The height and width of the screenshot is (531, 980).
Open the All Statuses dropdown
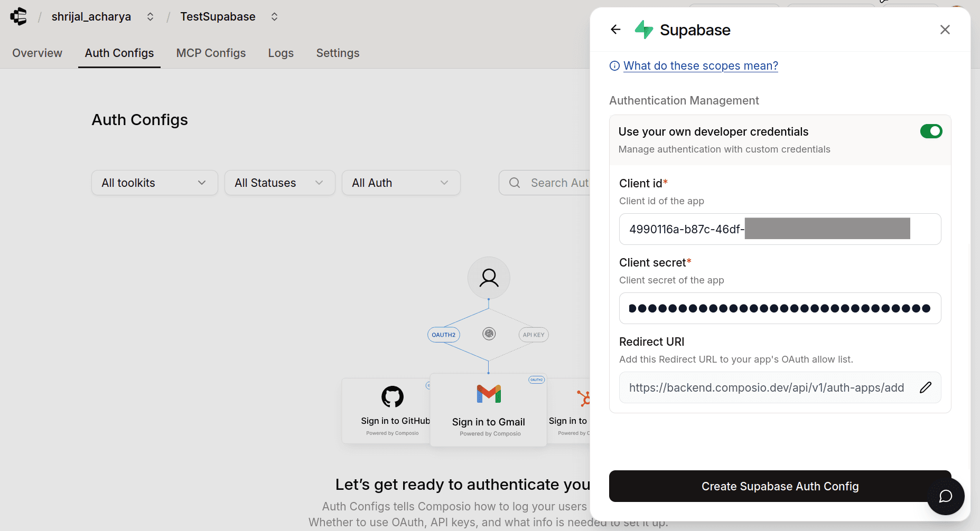280,183
